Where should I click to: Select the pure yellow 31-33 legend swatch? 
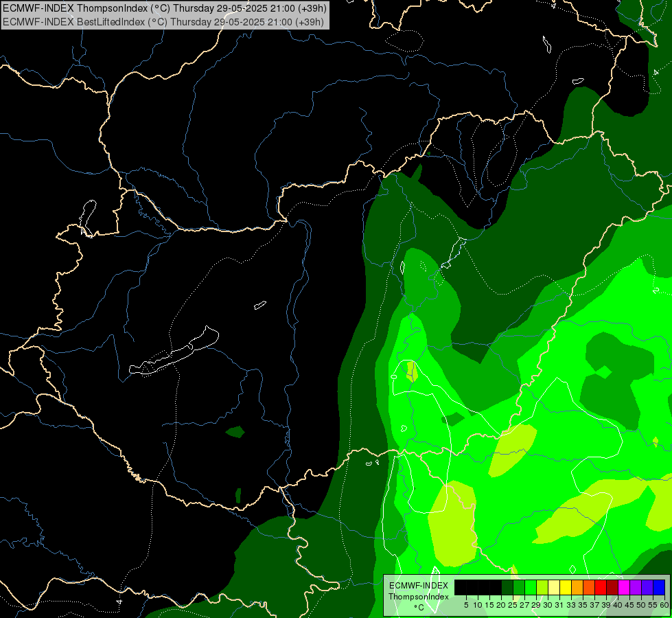[x=566, y=587]
